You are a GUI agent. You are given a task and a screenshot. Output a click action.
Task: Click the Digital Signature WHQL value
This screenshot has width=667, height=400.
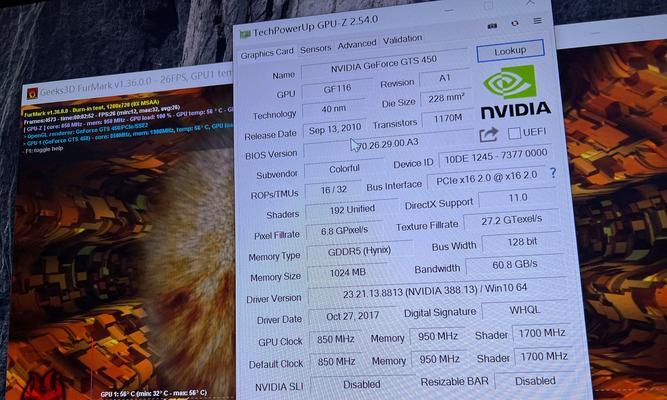click(x=525, y=311)
